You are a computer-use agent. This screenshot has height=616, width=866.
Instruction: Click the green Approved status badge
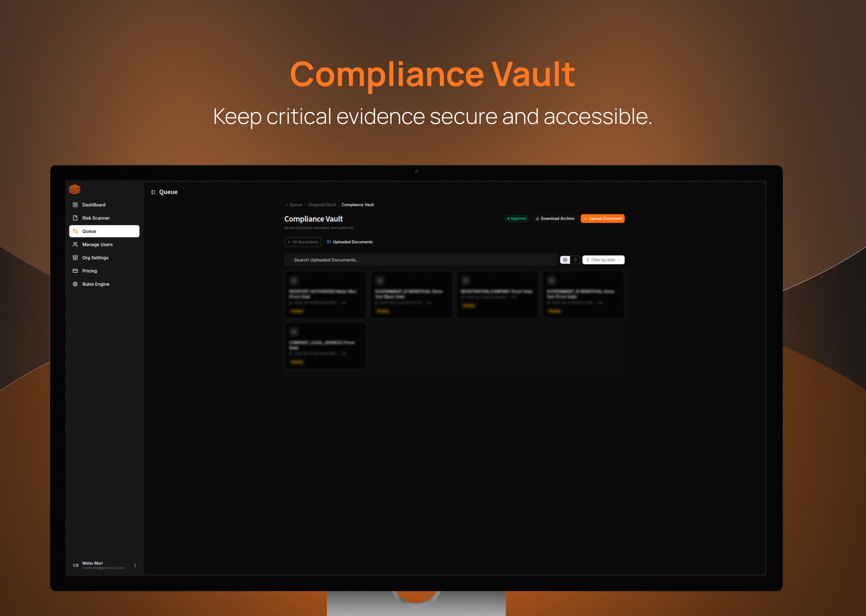517,219
